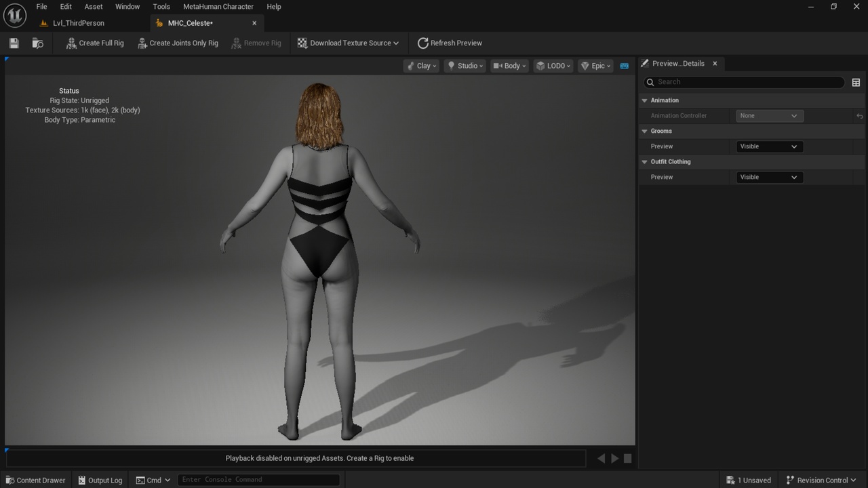Open the Clay rendering mode dropdown
The image size is (868, 488).
pyautogui.click(x=421, y=66)
